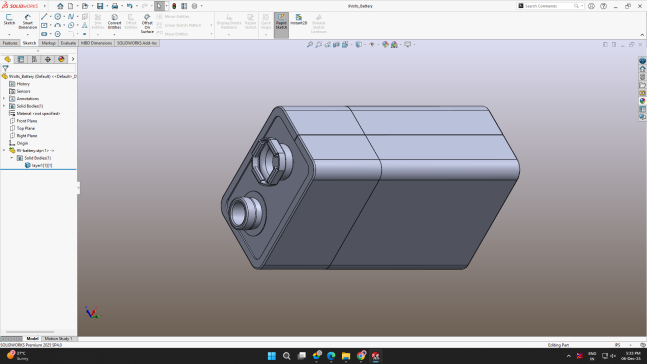Open File Explorer folder in the task pane
647x364 pixels.
coord(642,85)
